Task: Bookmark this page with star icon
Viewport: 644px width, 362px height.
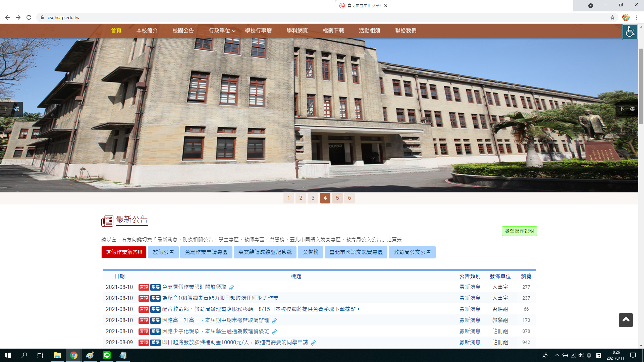Action: (x=612, y=17)
